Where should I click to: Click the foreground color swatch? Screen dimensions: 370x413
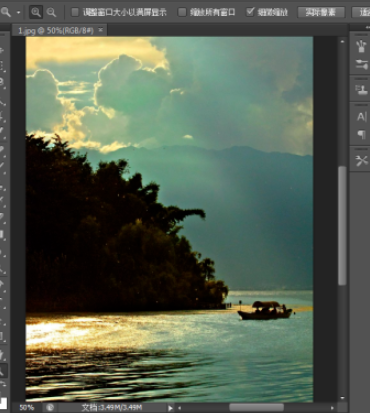point(2,402)
